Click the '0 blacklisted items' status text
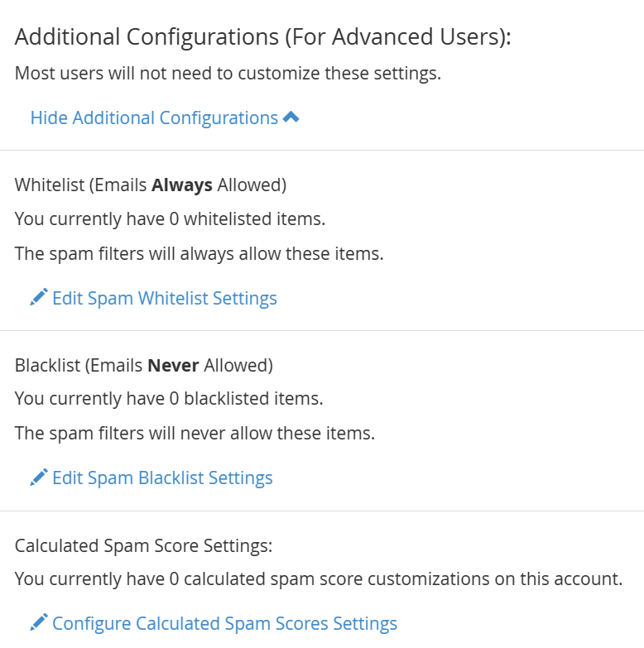 169,399
